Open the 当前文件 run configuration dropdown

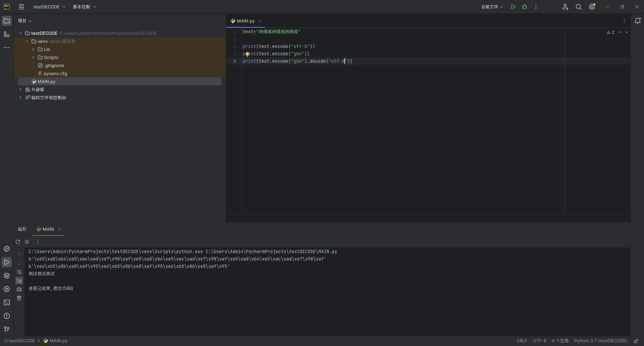492,7
